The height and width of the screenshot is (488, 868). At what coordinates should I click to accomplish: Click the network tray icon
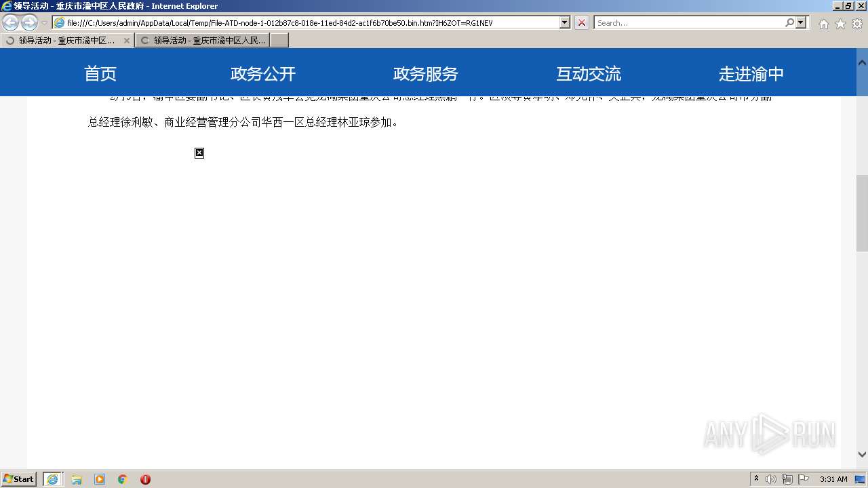pyautogui.click(x=787, y=479)
